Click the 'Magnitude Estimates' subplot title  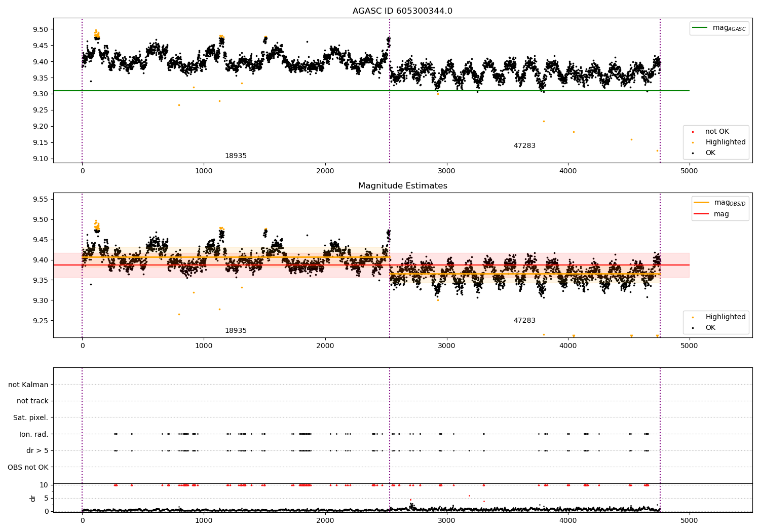pyautogui.click(x=402, y=186)
